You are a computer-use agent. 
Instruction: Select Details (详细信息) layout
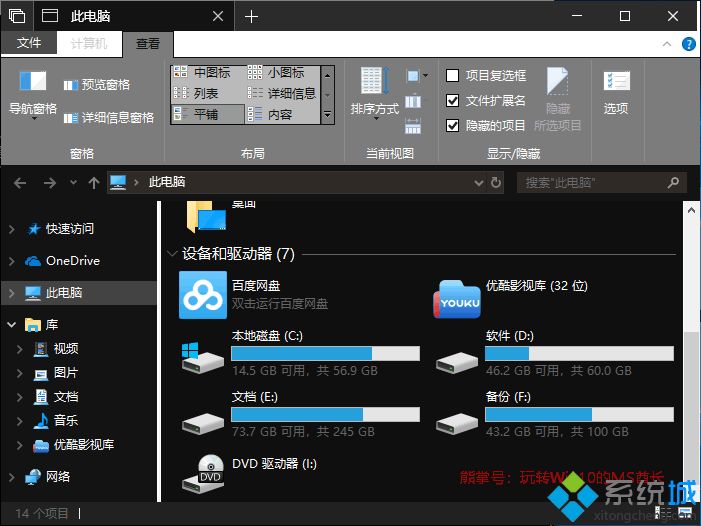click(x=282, y=93)
